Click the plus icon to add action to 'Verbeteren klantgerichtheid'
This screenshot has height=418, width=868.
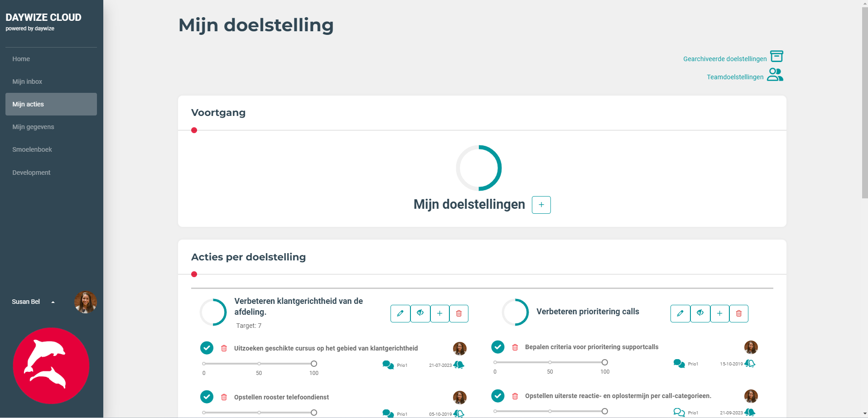coord(439,313)
